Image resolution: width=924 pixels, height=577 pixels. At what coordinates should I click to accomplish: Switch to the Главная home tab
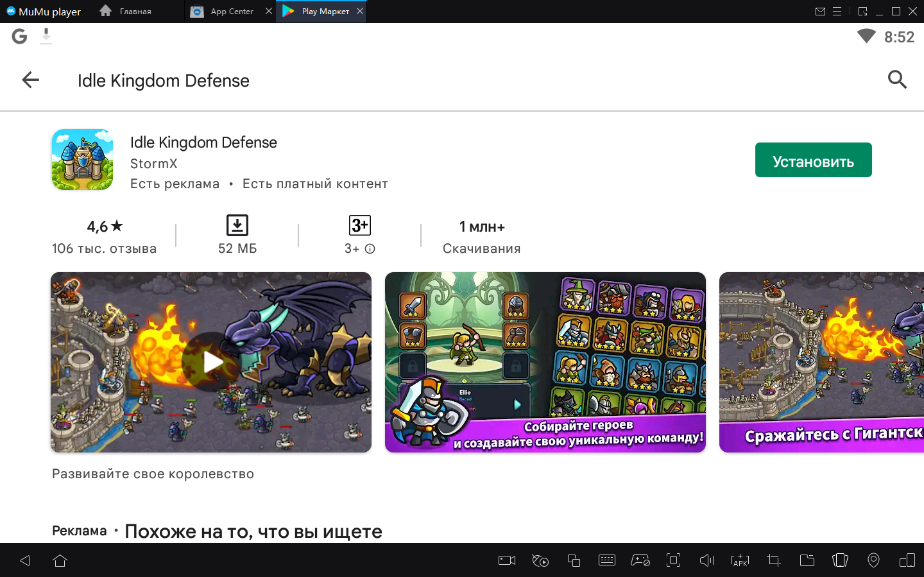click(135, 12)
